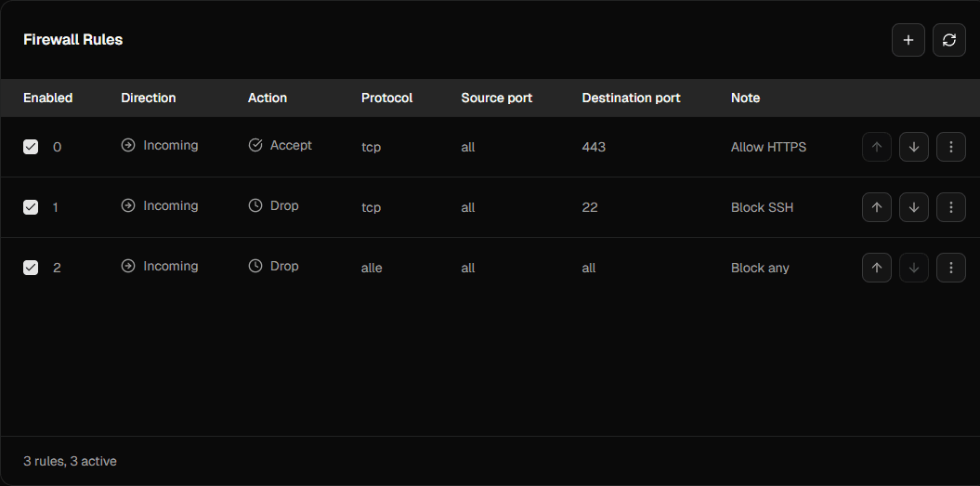980x486 pixels.
Task: Open more options menu for Allow HTTPS
Action: [950, 147]
